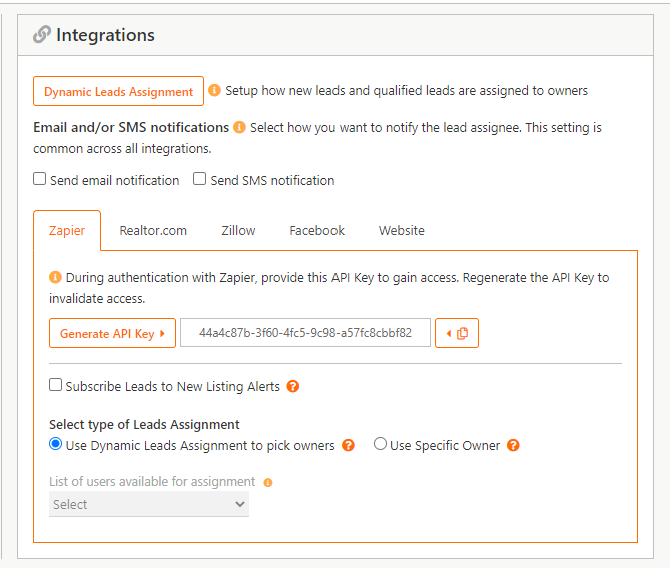
Task: Click info icon before Zapier authentication message
Action: 55,278
